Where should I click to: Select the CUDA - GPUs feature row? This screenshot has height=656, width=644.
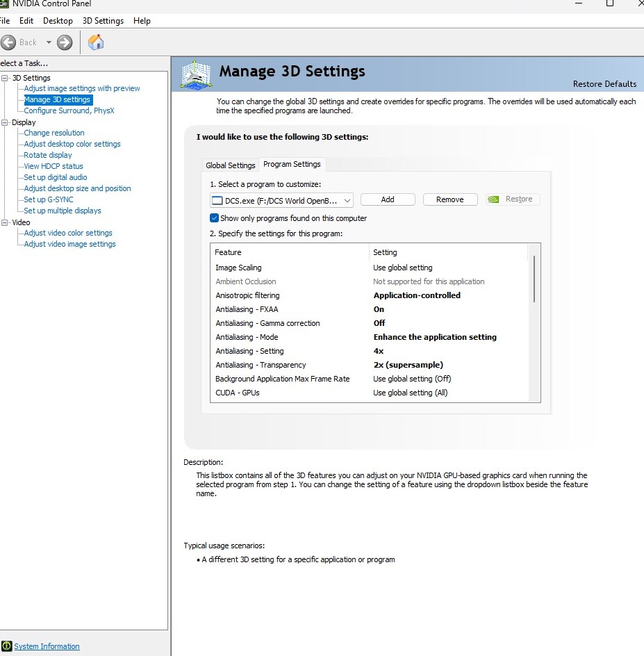tap(370, 393)
